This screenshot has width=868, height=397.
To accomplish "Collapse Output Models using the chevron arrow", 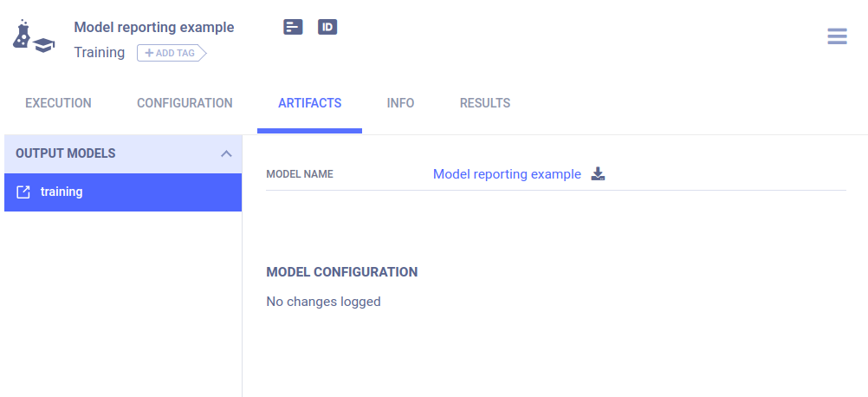I will (x=226, y=153).
